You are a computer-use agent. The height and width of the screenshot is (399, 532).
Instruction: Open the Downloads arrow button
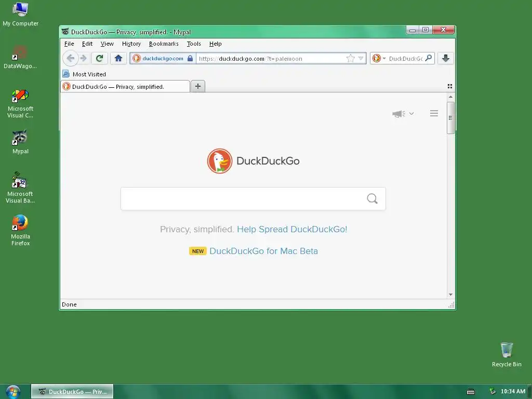445,58
